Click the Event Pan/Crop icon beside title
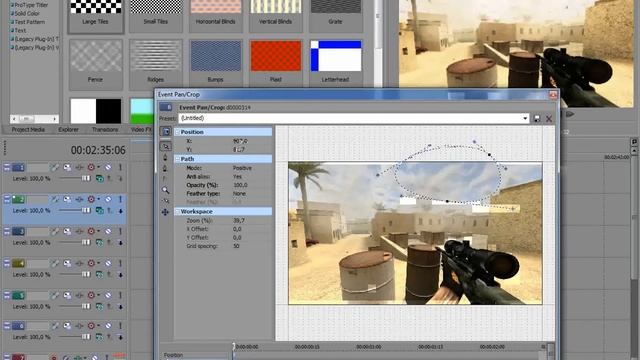This screenshot has height=360, width=640. click(165, 107)
